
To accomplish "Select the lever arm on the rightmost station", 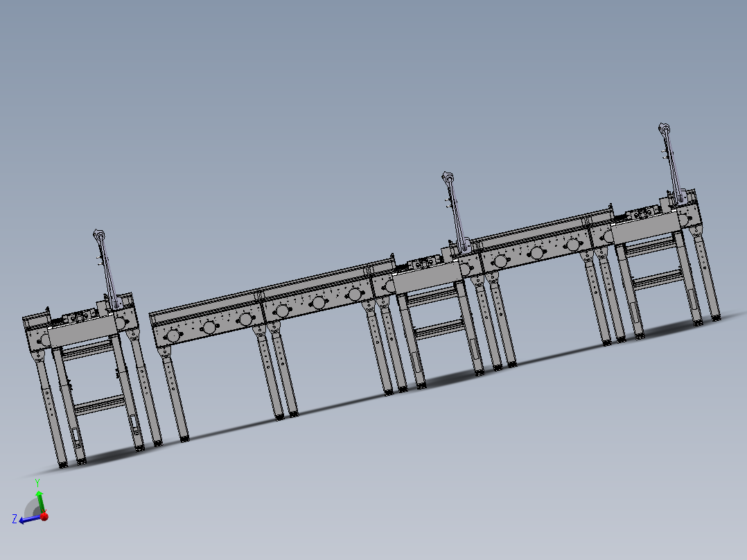I will [x=671, y=164].
